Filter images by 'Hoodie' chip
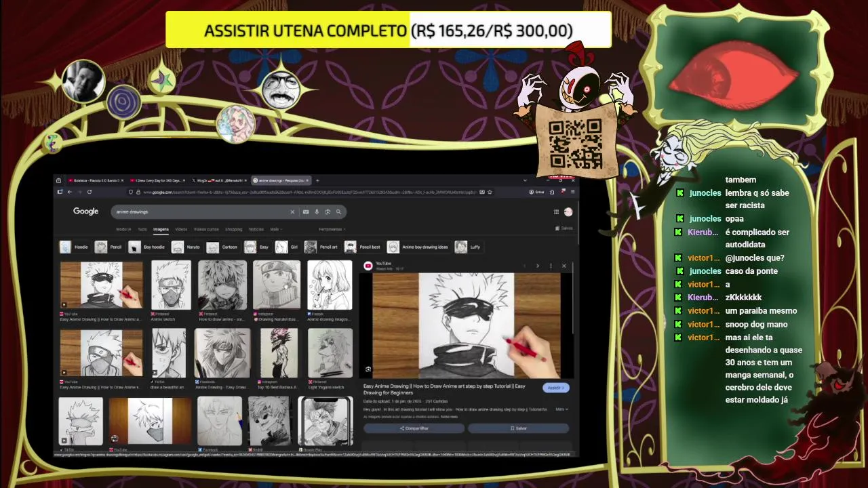The width and height of the screenshot is (868, 488). point(74,247)
